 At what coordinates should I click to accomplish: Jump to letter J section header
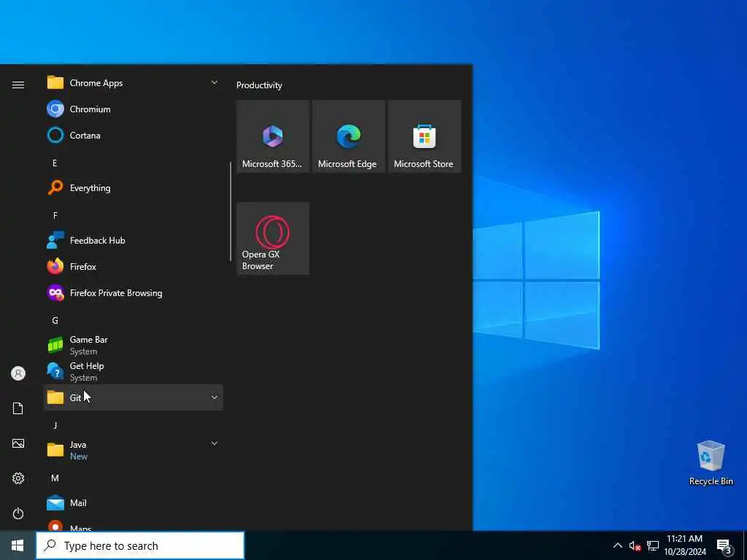click(55, 425)
